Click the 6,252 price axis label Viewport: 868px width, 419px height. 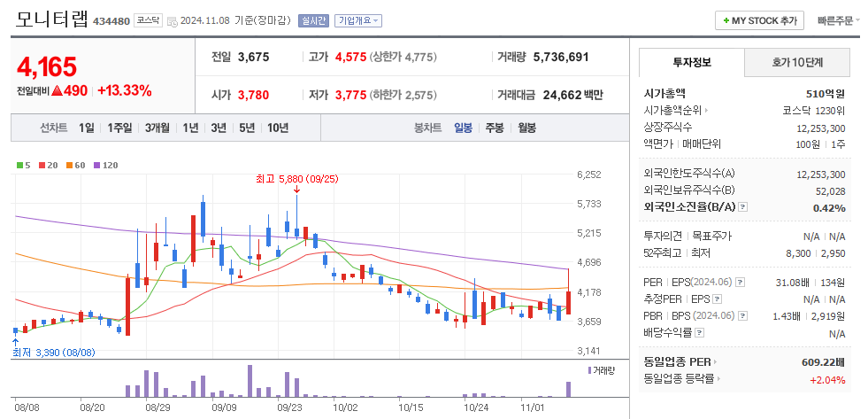pos(588,174)
